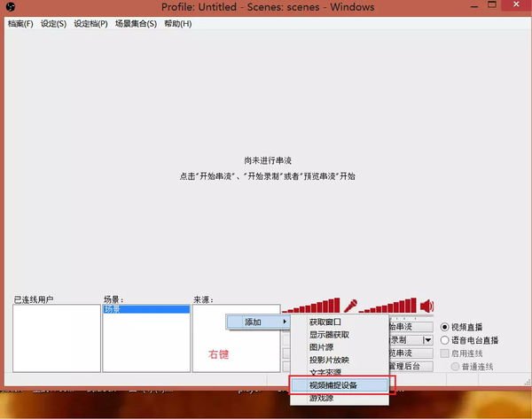Viewport: 532px width, 419px height.
Task: Click the 管理后台 button
Action: tap(411, 366)
